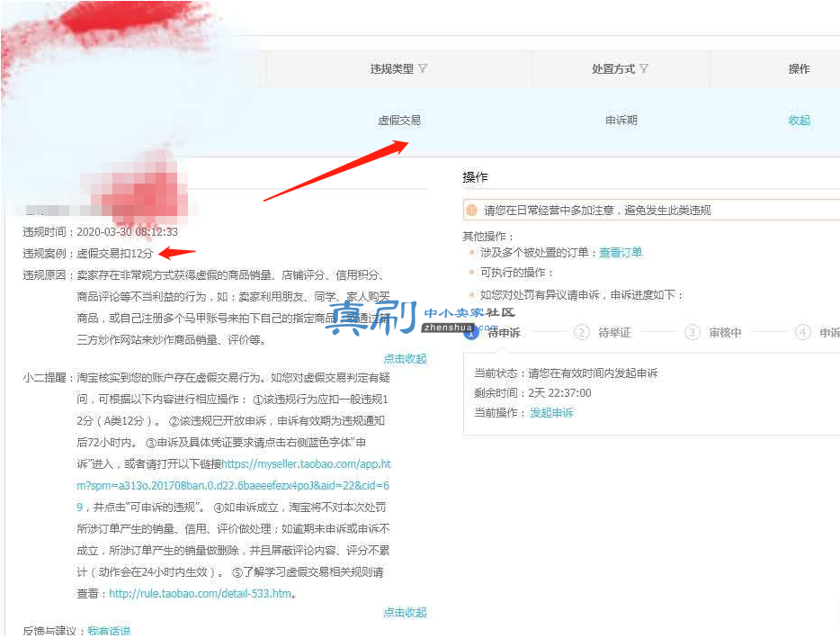The width and height of the screenshot is (840, 638).
Task: Open rule.taobao.com/detail-533.htm link
Action: tap(201, 594)
